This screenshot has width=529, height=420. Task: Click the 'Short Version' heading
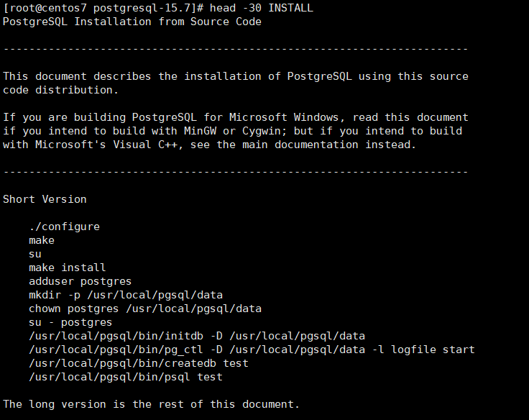(x=45, y=199)
